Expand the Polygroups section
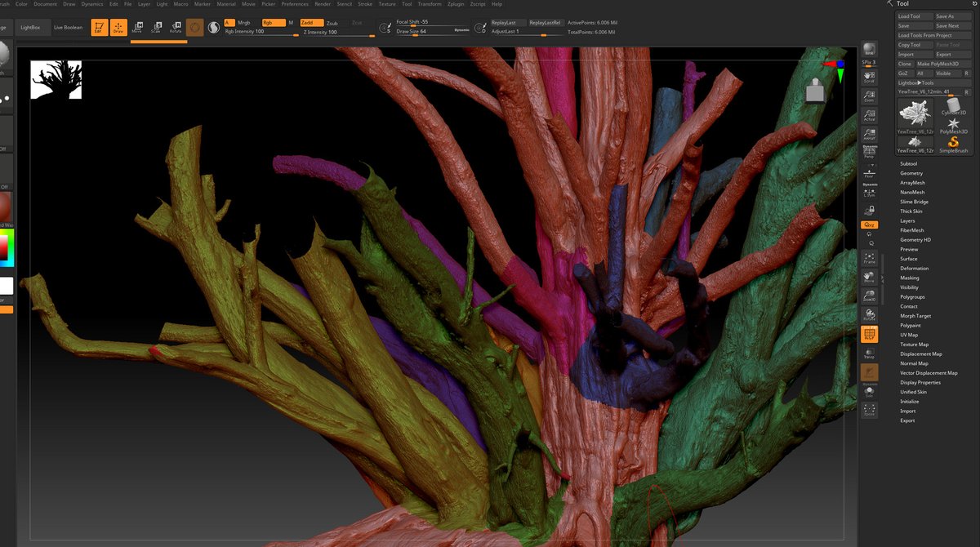Image resolution: width=980 pixels, height=547 pixels. point(912,297)
